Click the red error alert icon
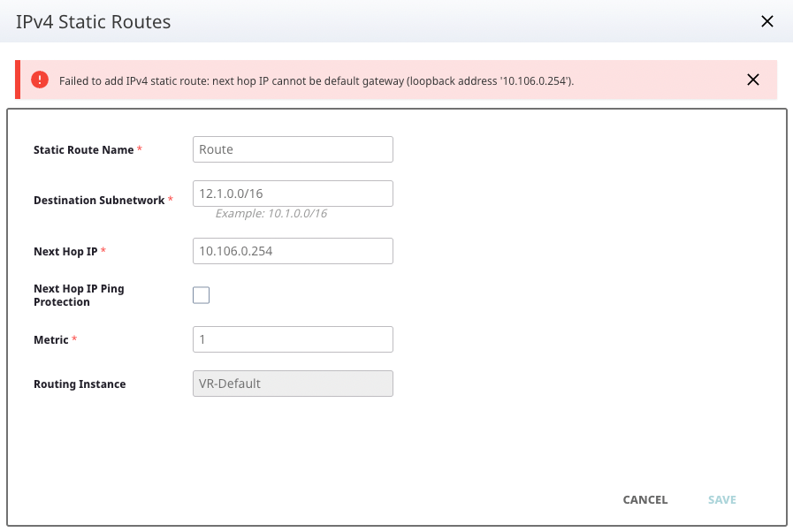This screenshot has height=532, width=793. pos(39,80)
